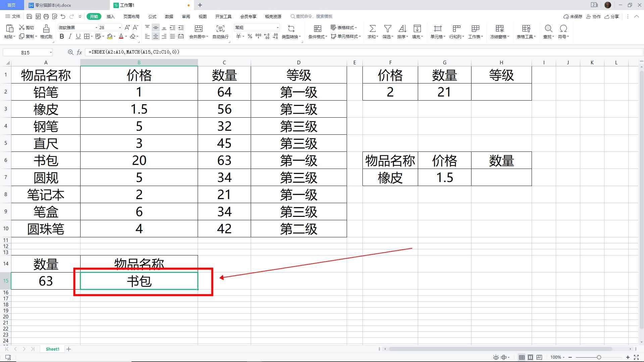Image resolution: width=644 pixels, height=362 pixels.
Task: Toggle bold formatting on the selected cell
Action: click(x=61, y=37)
